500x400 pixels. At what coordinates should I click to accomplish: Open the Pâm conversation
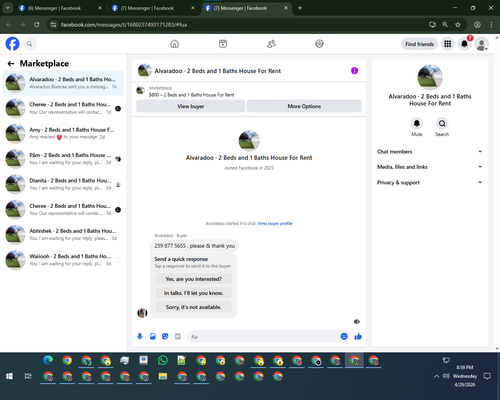click(63, 159)
